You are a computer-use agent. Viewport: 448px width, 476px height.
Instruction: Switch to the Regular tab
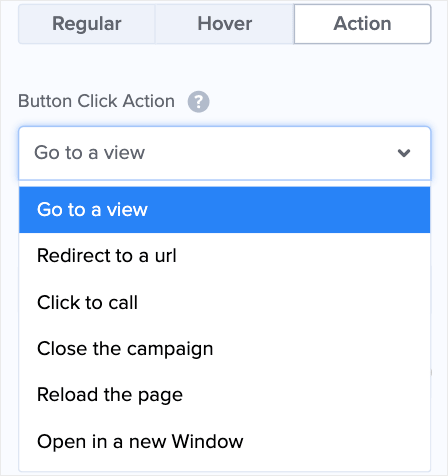pos(87,24)
